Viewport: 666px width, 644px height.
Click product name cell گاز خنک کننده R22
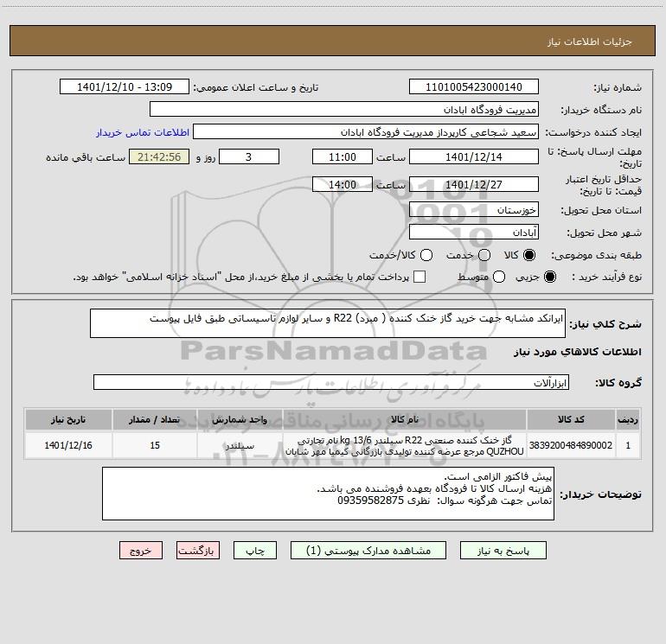click(405, 445)
